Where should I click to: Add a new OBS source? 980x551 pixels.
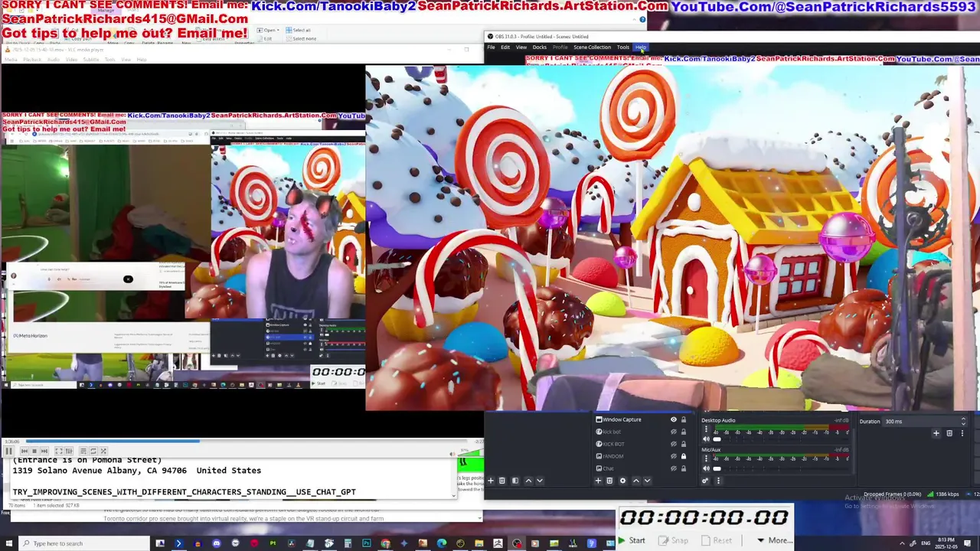(x=598, y=481)
